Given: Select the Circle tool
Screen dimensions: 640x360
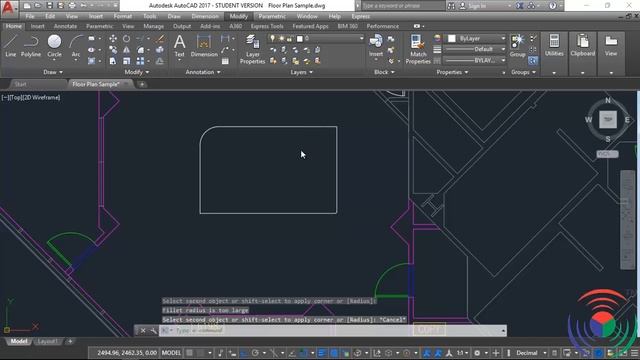Looking at the screenshot, I should tap(54, 46).
